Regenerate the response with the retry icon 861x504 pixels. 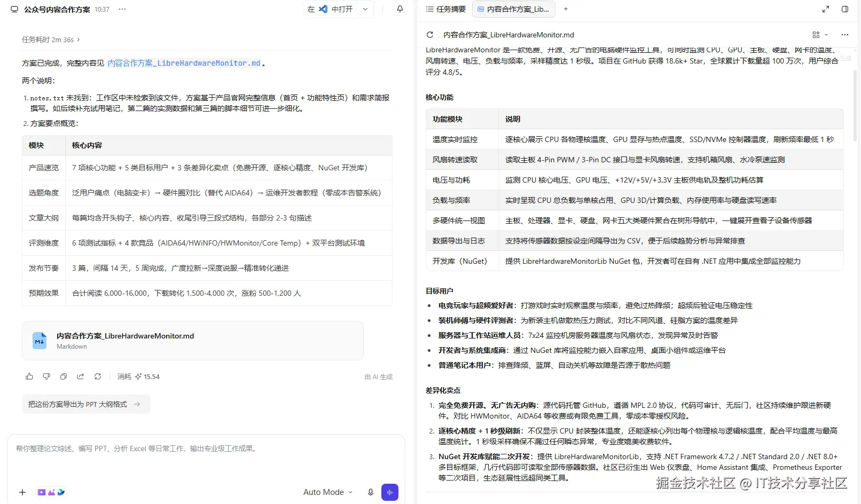pos(98,376)
